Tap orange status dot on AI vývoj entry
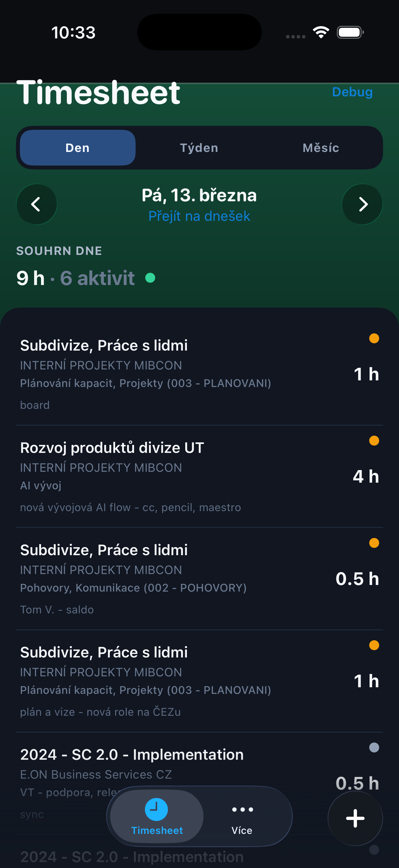Viewport: 399px width, 868px height. pyautogui.click(x=374, y=441)
